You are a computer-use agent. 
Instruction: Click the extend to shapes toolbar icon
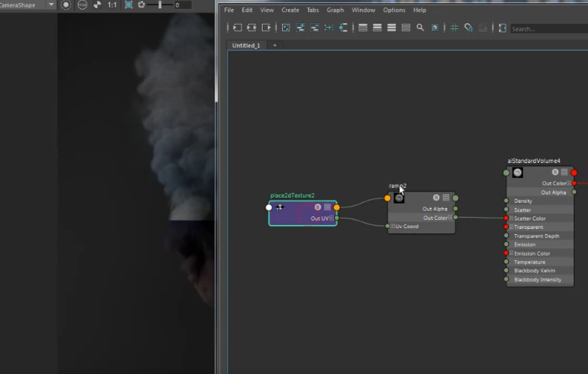[503, 28]
